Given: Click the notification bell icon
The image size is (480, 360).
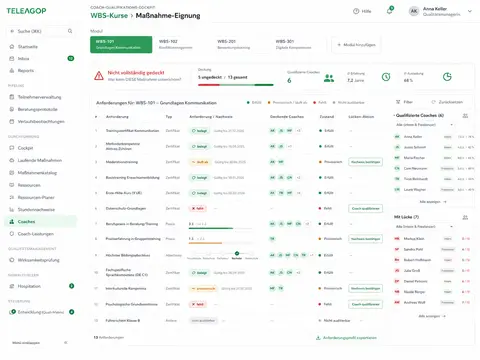Looking at the screenshot, I should [x=389, y=11].
